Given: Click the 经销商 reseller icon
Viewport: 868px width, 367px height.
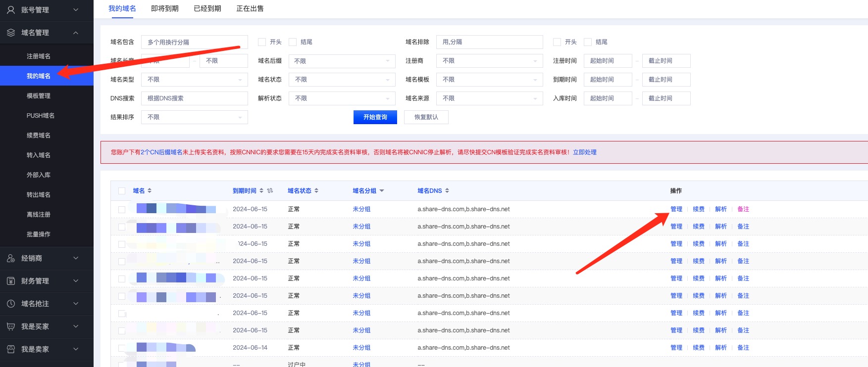Looking at the screenshot, I should tap(11, 258).
